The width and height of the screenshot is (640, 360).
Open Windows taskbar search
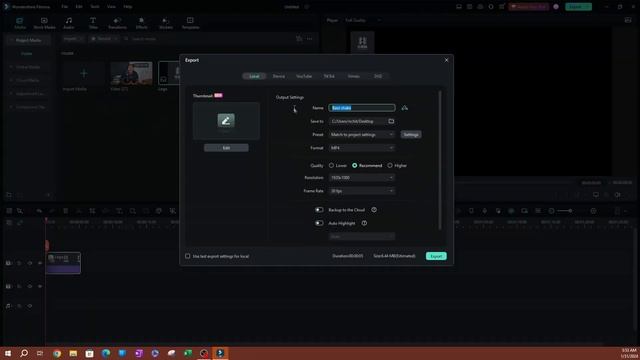click(24, 353)
